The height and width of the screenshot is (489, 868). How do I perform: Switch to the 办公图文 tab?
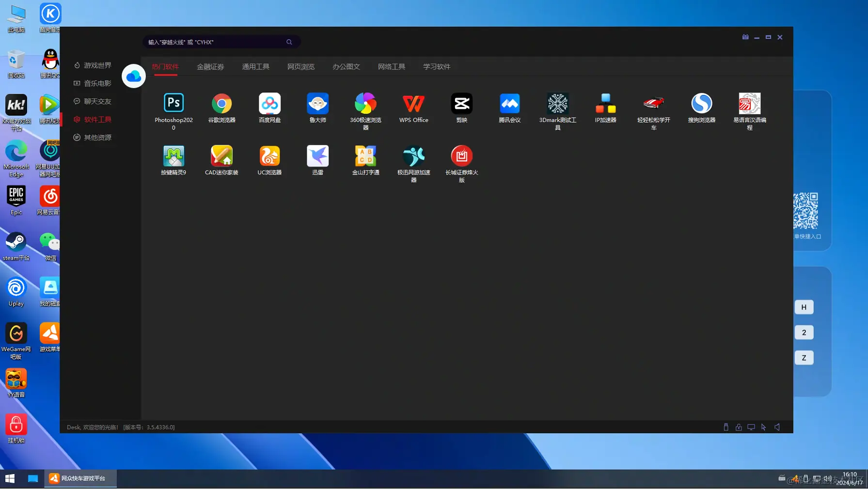(346, 66)
